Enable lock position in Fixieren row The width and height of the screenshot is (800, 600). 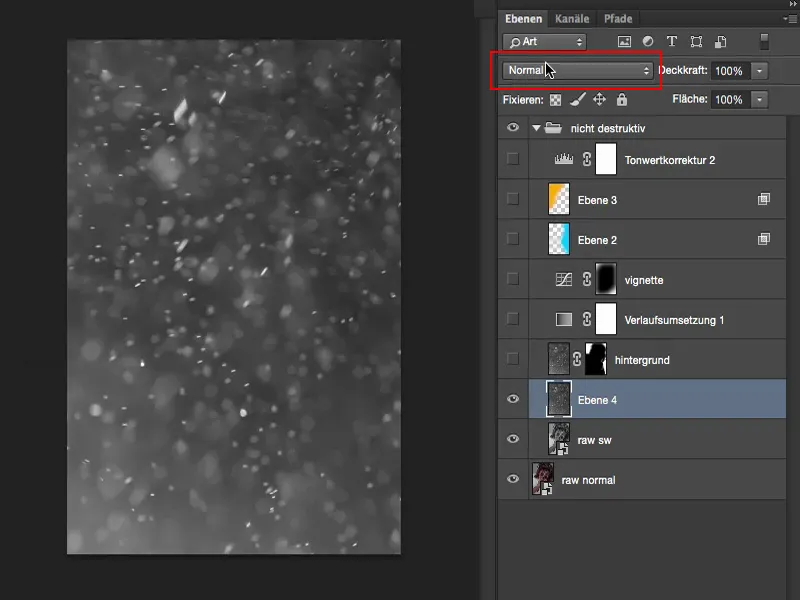tap(599, 99)
